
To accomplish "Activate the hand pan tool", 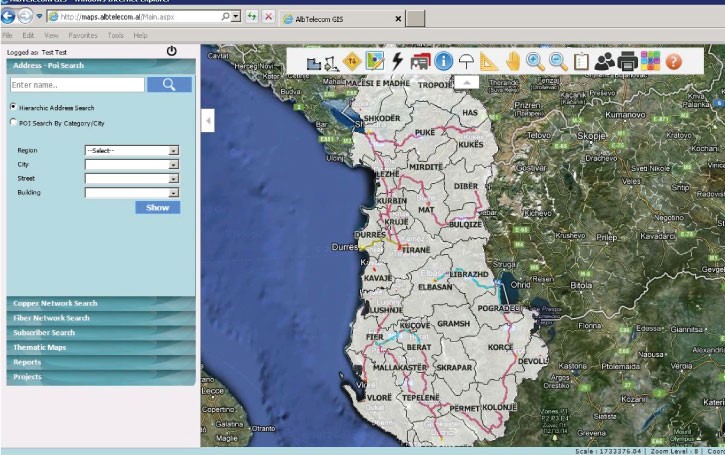I will click(x=512, y=61).
